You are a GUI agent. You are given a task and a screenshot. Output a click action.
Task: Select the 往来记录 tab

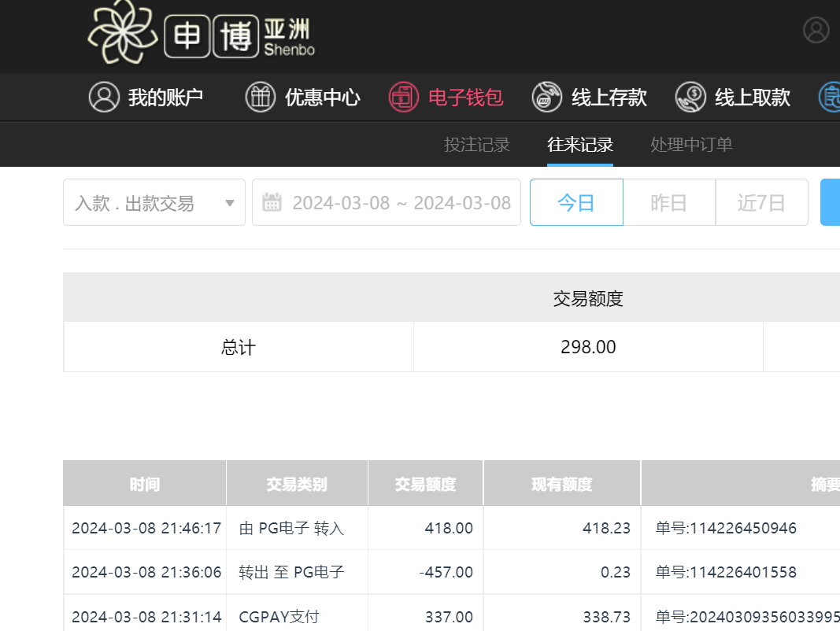[x=580, y=145]
